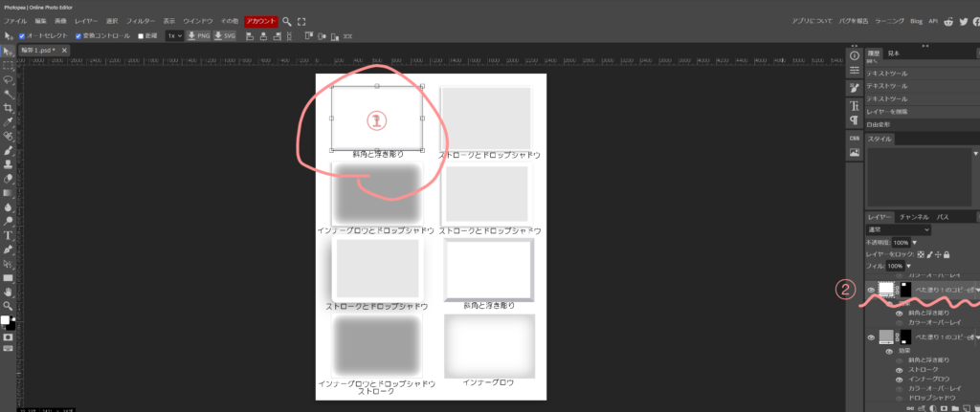Select the Brush tool
Screen dimensions: 980x412
(8, 150)
